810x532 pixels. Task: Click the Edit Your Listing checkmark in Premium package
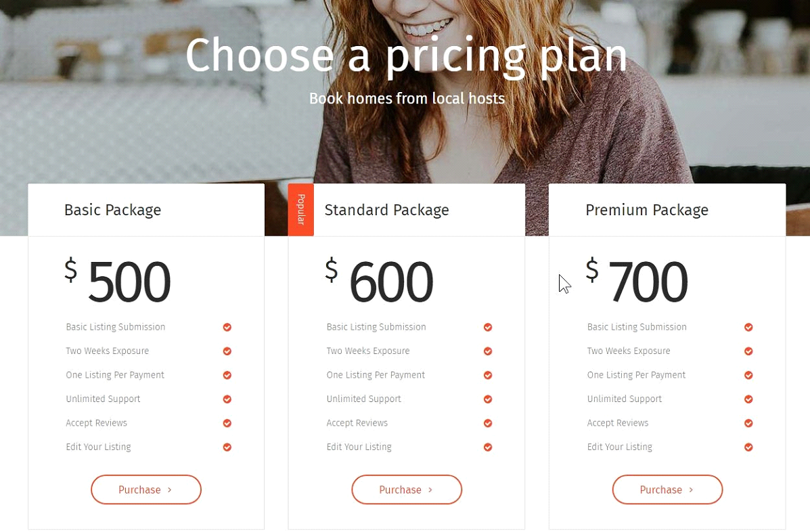748,447
